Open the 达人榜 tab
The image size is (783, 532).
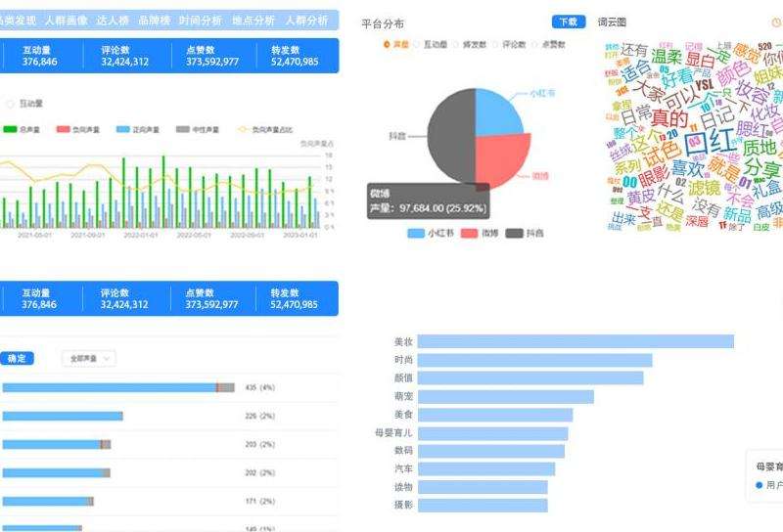click(x=113, y=20)
